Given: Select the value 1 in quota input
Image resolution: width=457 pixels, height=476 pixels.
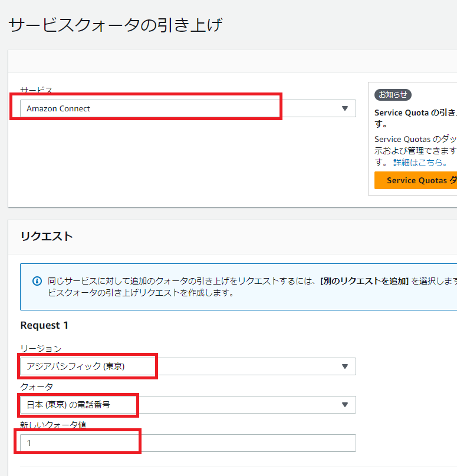Looking at the screenshot, I should pyautogui.click(x=29, y=442).
